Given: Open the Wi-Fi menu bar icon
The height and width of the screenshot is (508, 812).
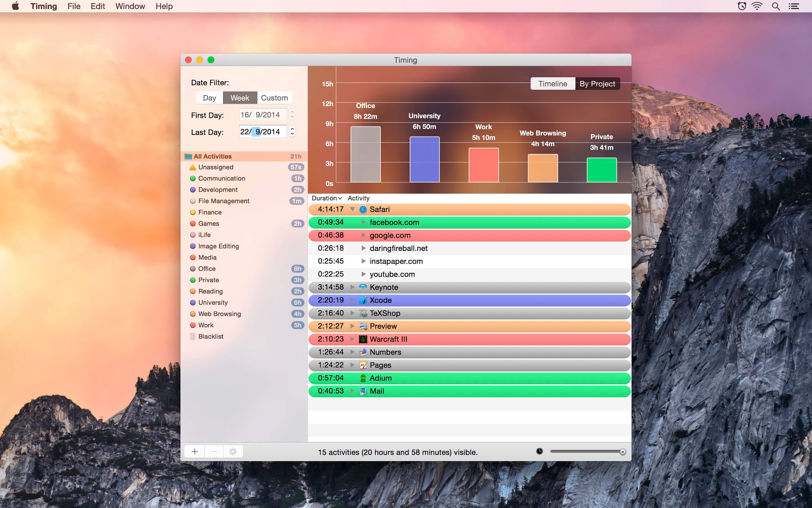Looking at the screenshot, I should click(757, 6).
